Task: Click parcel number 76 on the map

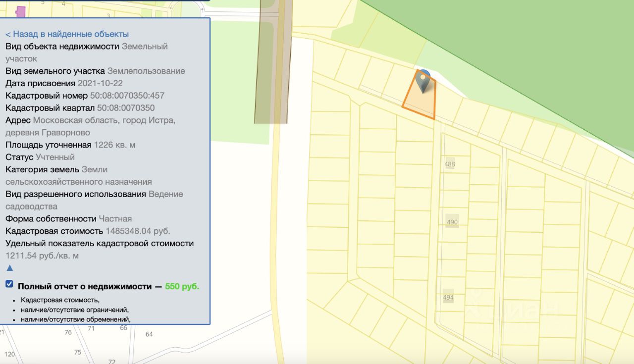Action: click(x=68, y=332)
